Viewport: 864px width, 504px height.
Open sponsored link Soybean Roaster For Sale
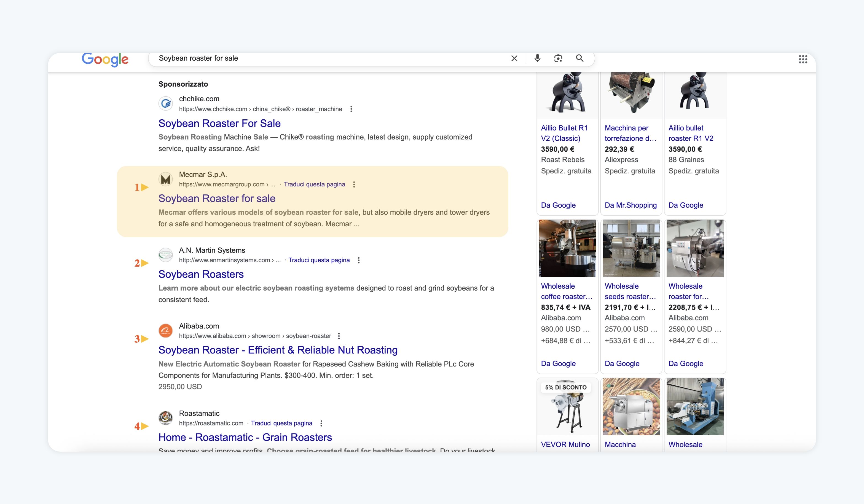click(x=219, y=124)
